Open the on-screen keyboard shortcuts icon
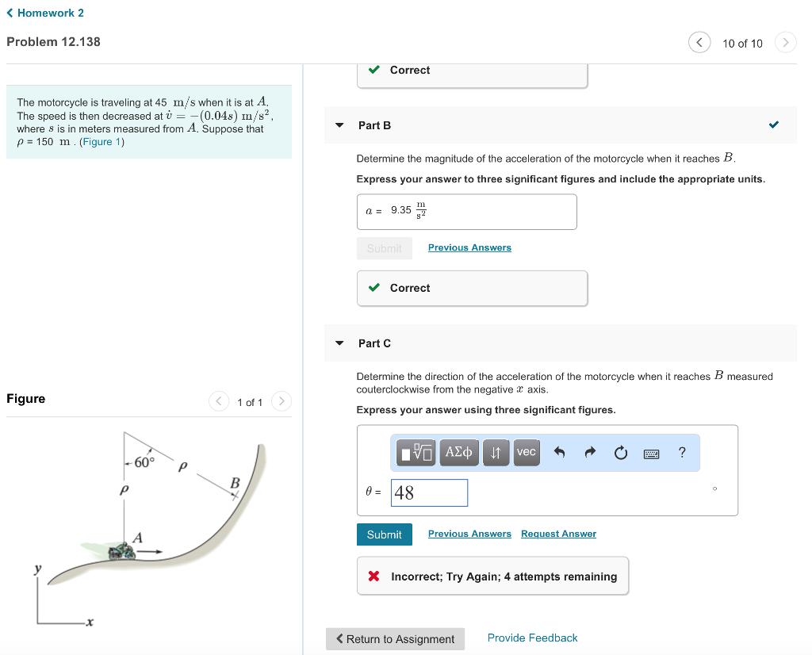Viewport: 812px width, 655px height. coord(650,452)
